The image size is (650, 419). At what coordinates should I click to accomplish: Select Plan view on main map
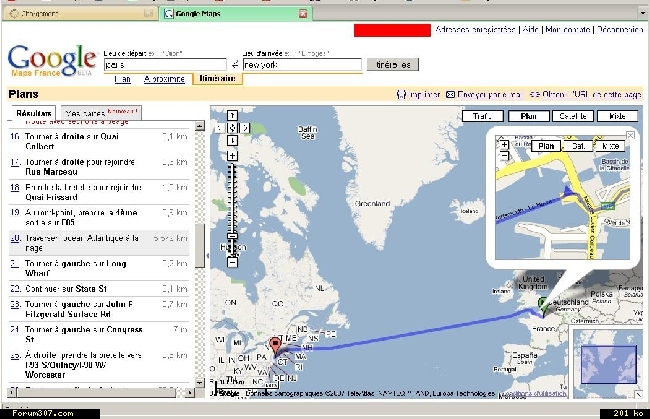(529, 116)
